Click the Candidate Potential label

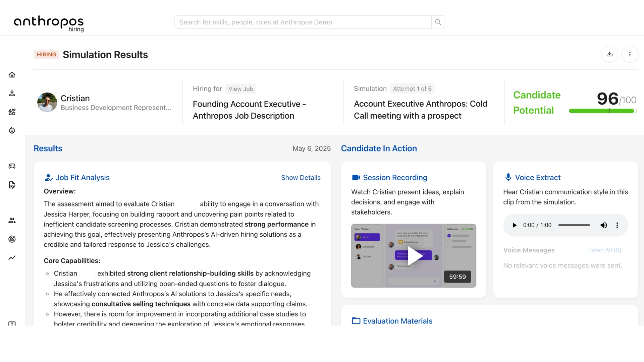click(537, 103)
